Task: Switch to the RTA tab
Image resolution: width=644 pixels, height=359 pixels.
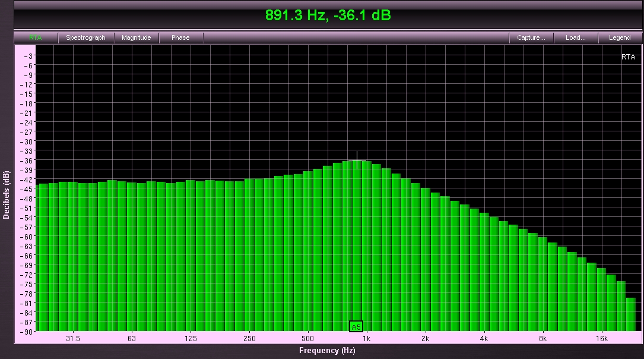Action: point(36,37)
